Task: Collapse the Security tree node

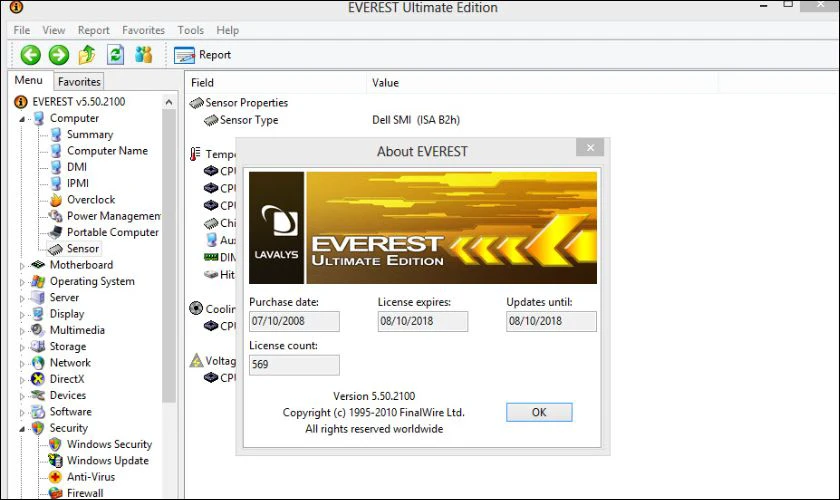Action: pyautogui.click(x=22, y=429)
